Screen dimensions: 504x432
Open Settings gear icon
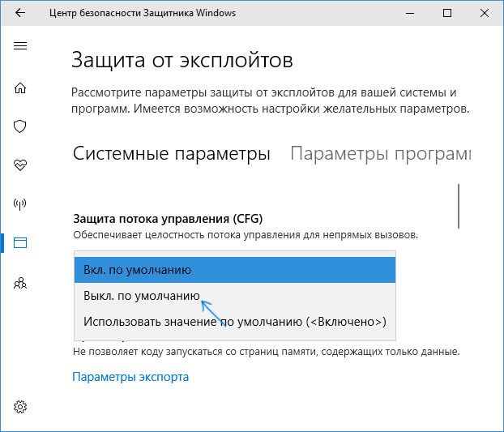pos(20,407)
